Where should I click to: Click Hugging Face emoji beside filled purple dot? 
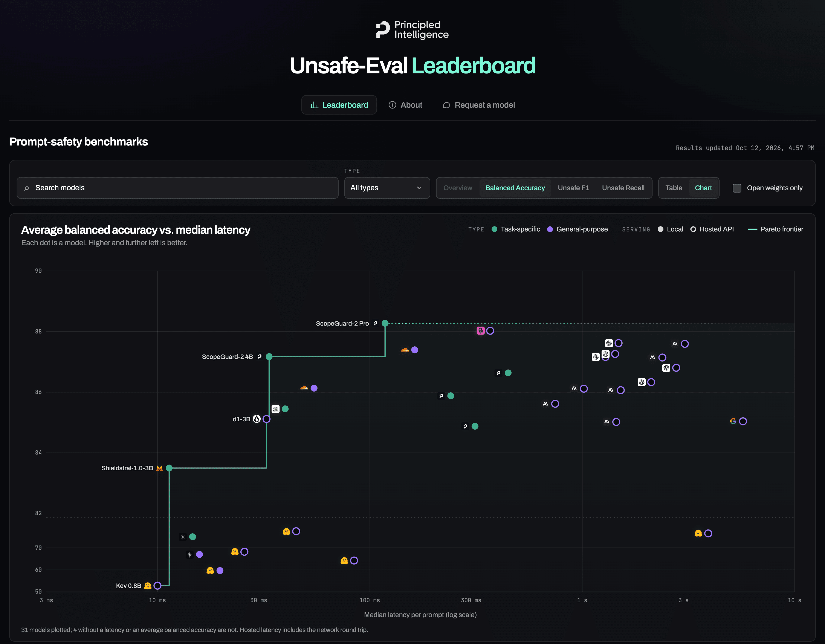(210, 570)
